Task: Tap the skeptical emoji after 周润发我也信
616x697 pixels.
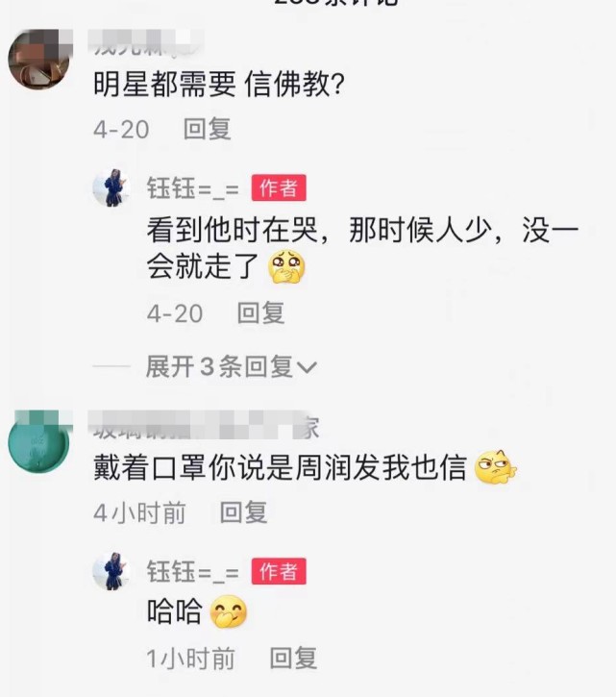Action: [x=495, y=466]
